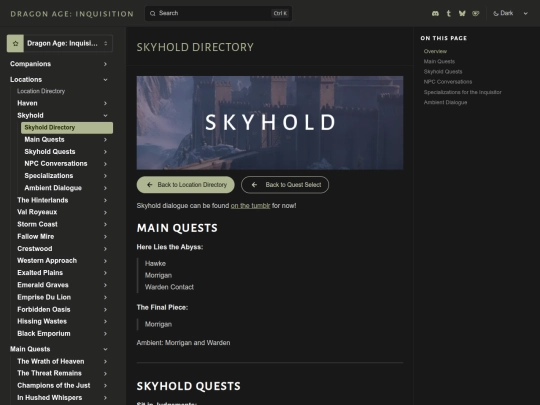The height and width of the screenshot is (405, 540).
Task: Jump to Skyhold Quests in On This Page
Action: [x=443, y=72]
